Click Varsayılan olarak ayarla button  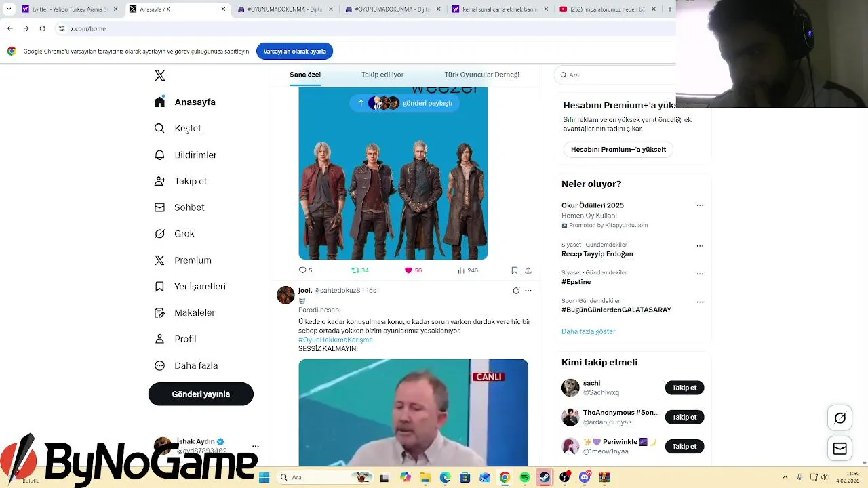294,52
